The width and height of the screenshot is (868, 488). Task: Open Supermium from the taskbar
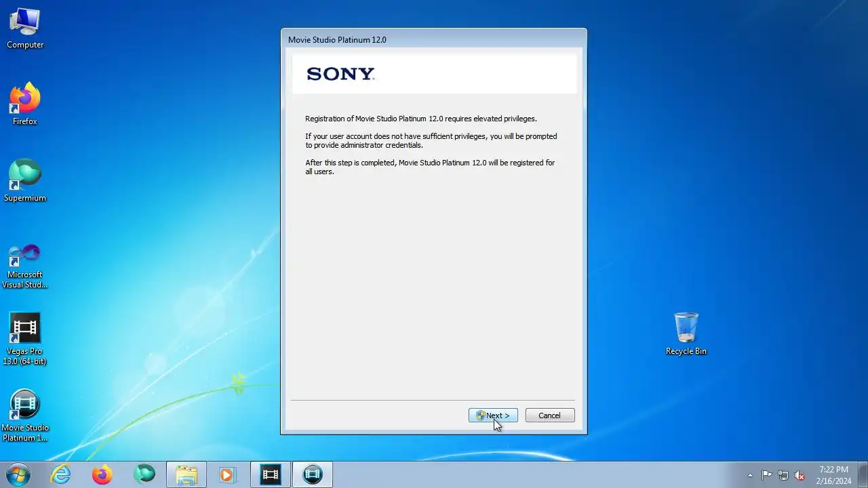144,474
